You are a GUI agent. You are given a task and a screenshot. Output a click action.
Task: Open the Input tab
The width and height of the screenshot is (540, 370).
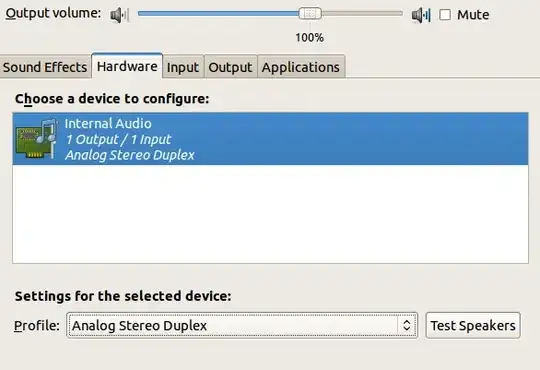183,67
